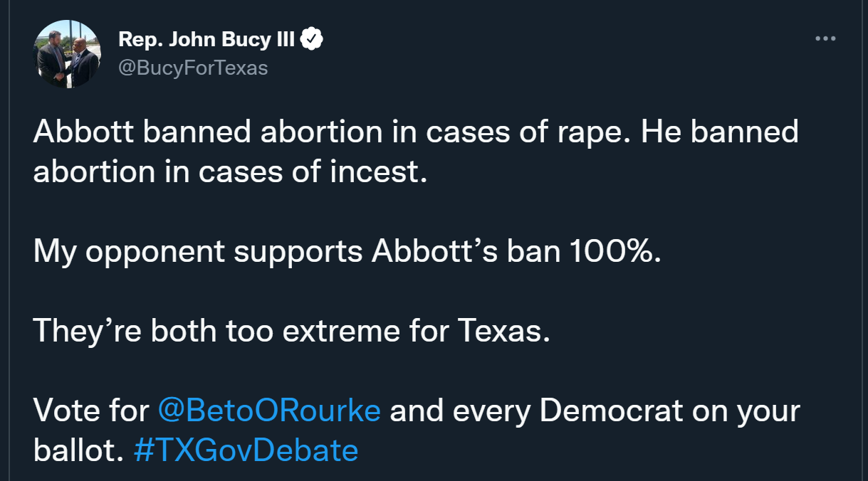This screenshot has width=868, height=481.
Task: Click "on your" ending the last full line
Action: 763,411
